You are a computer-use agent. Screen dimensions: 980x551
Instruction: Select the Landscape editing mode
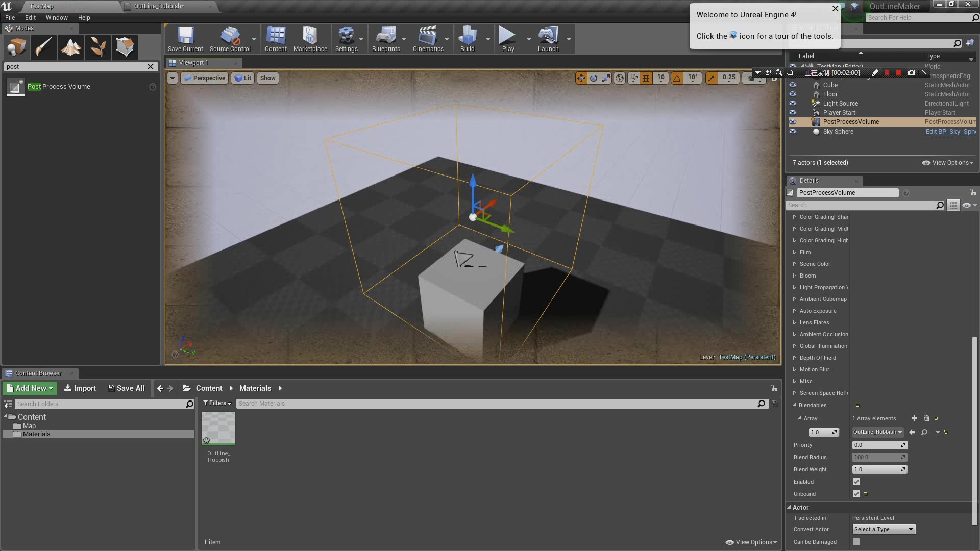(x=70, y=47)
